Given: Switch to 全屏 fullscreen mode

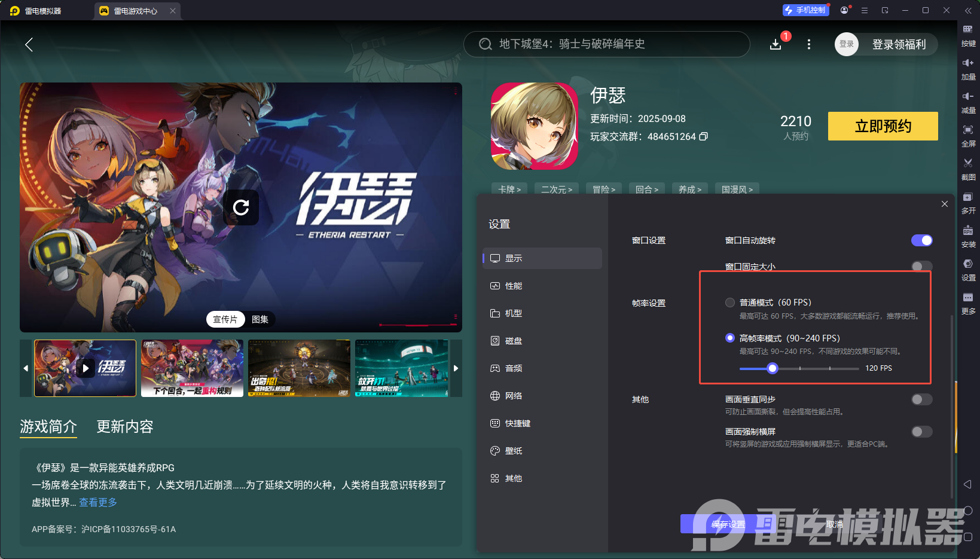Looking at the screenshot, I should [x=968, y=135].
